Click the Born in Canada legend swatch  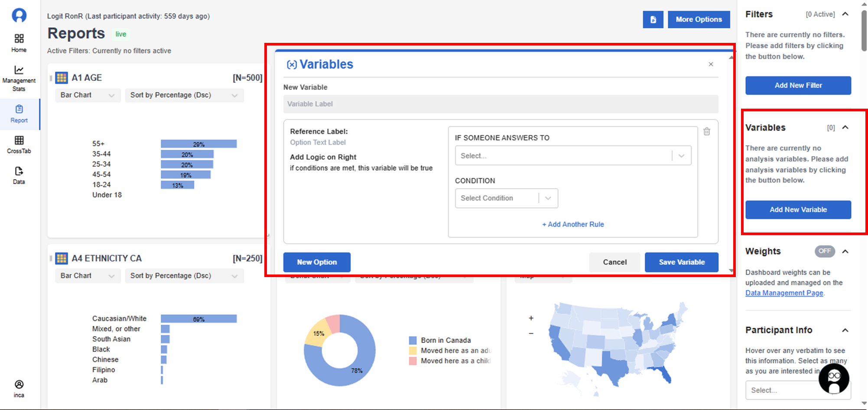coord(413,340)
